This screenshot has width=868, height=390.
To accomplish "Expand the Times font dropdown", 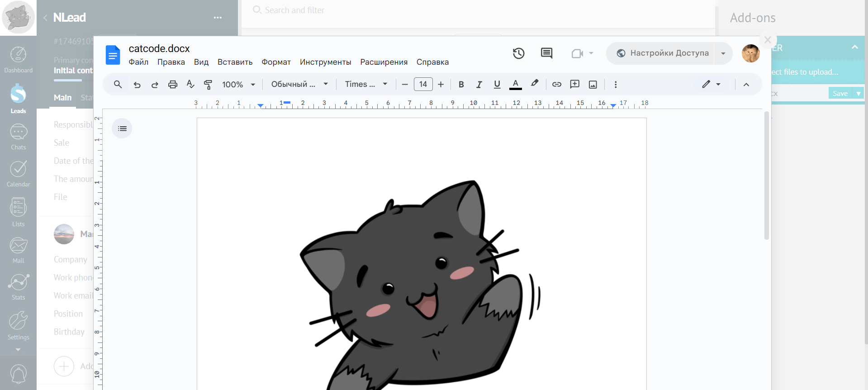I will [366, 84].
